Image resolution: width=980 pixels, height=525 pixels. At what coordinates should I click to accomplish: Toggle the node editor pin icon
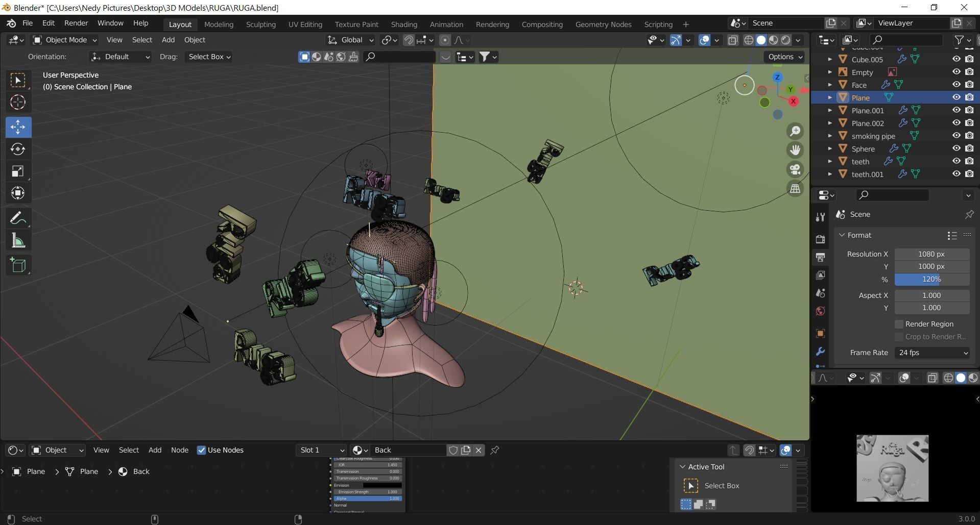(x=494, y=450)
